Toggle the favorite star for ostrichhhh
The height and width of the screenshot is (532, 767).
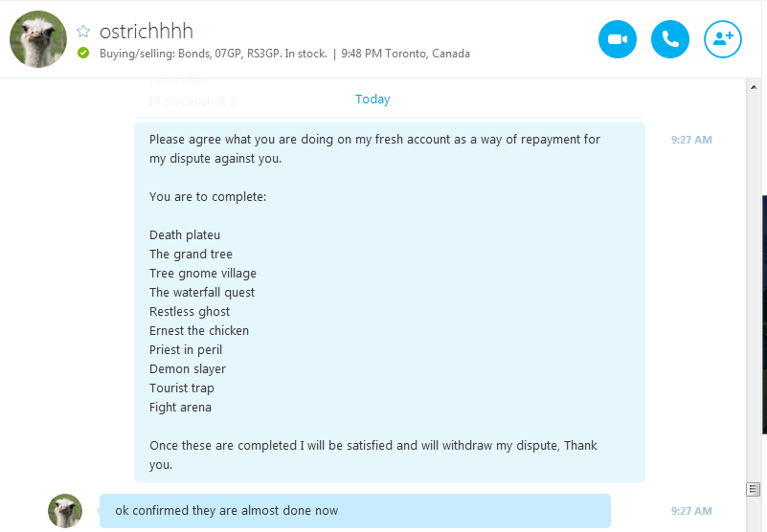[x=83, y=32]
